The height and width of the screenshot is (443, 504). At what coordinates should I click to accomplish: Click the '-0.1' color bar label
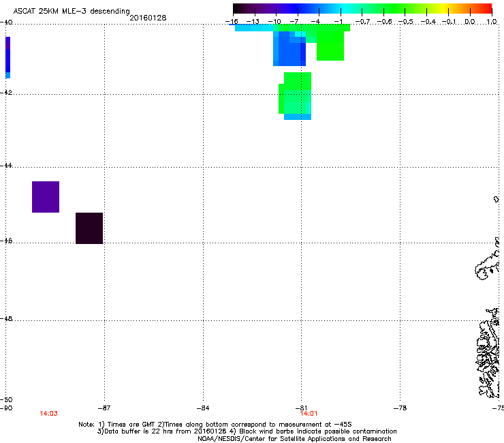[x=449, y=22]
